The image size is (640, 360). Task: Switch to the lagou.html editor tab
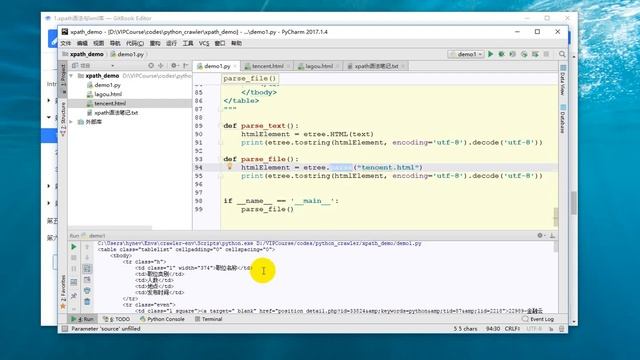pos(318,66)
